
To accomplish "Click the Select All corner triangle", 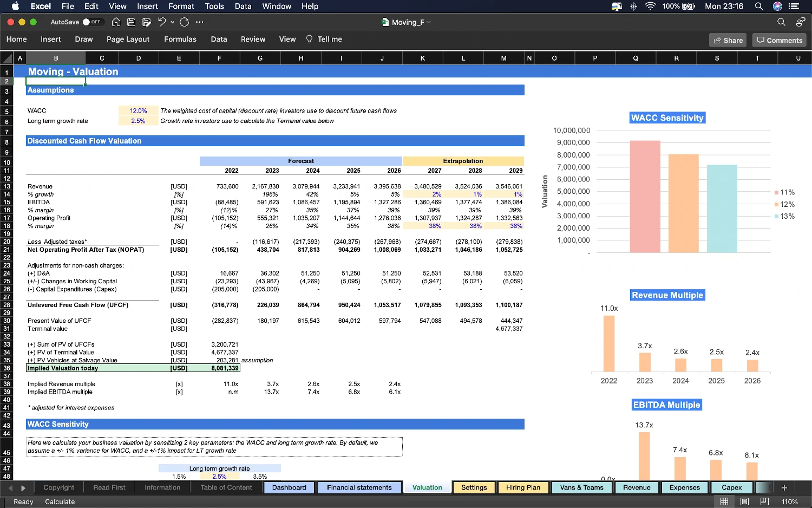I will coord(6,58).
